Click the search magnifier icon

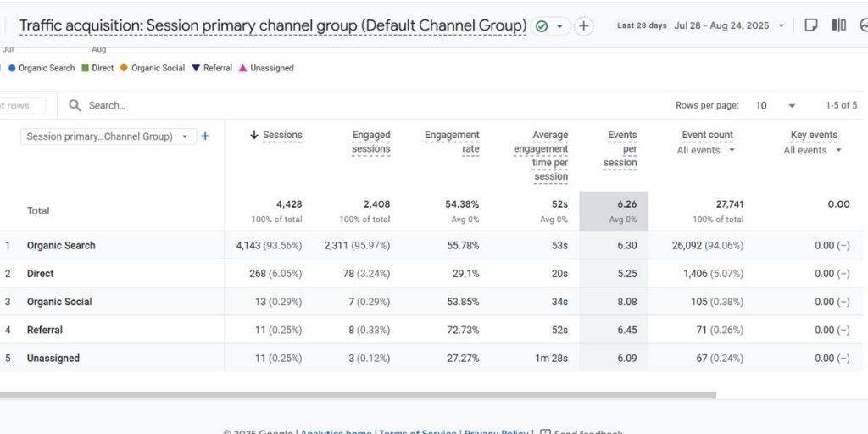tap(75, 105)
